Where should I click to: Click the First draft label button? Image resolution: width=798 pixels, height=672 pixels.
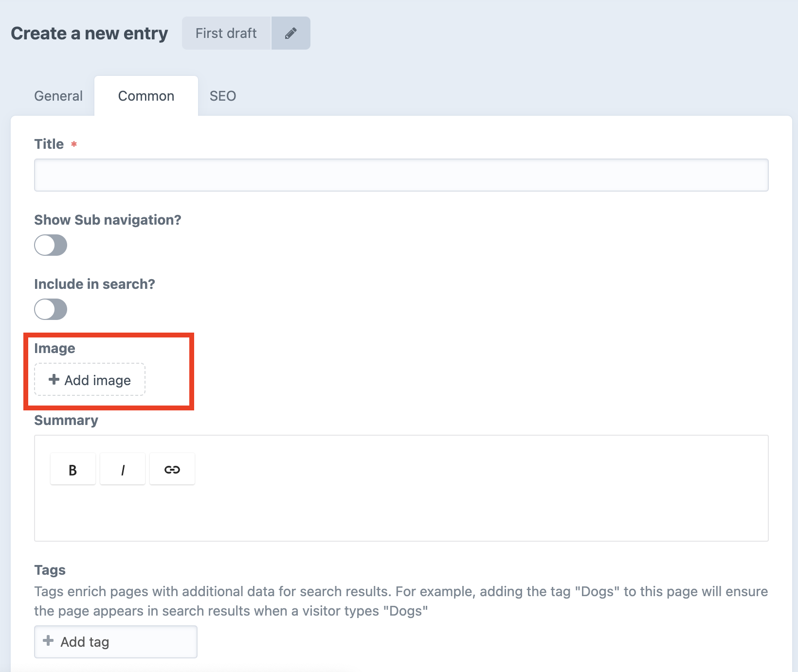pyautogui.click(x=226, y=33)
